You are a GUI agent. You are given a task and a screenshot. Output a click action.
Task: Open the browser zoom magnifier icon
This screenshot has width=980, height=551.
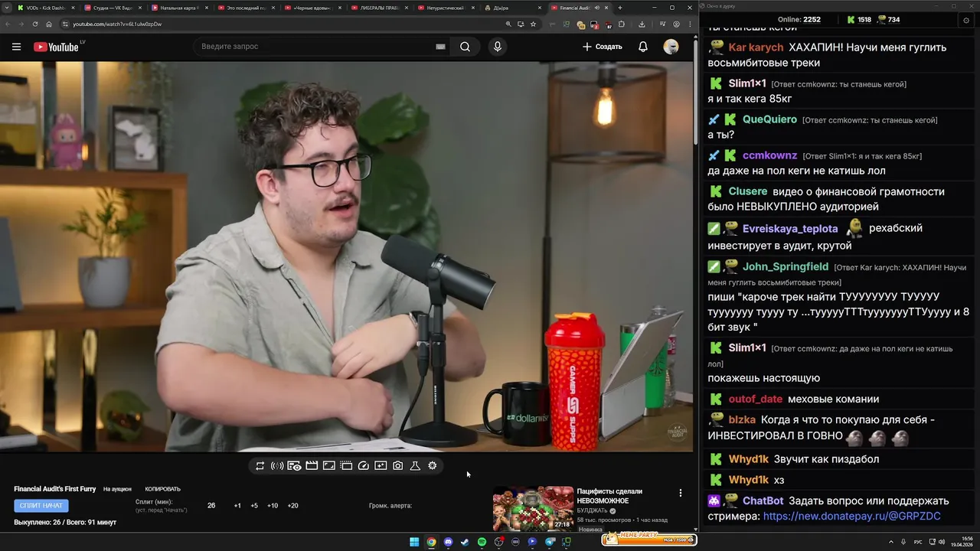(508, 24)
